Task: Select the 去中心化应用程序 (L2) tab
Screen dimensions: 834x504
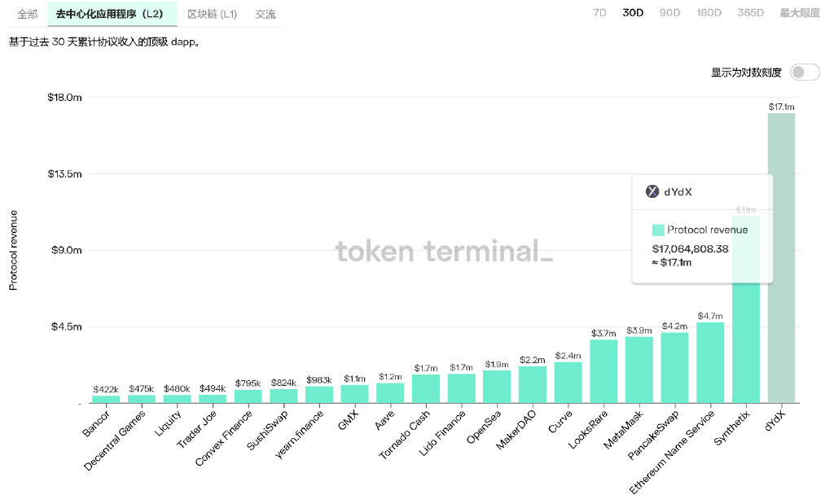Action: (110, 14)
